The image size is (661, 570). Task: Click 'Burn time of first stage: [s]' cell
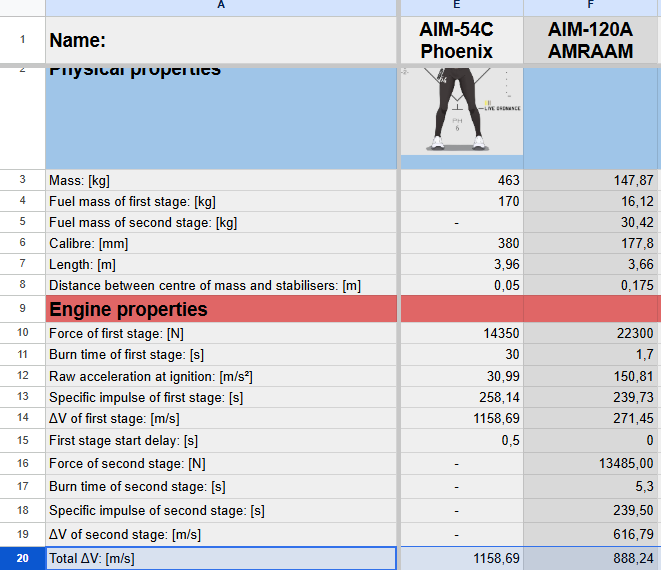click(221, 355)
